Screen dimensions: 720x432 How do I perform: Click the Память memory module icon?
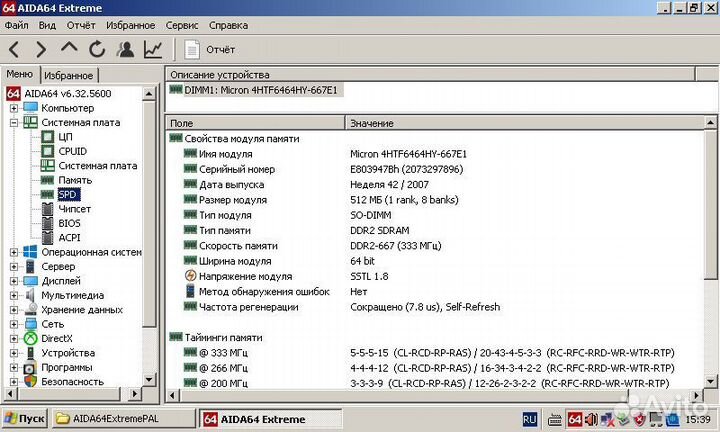tap(47, 180)
